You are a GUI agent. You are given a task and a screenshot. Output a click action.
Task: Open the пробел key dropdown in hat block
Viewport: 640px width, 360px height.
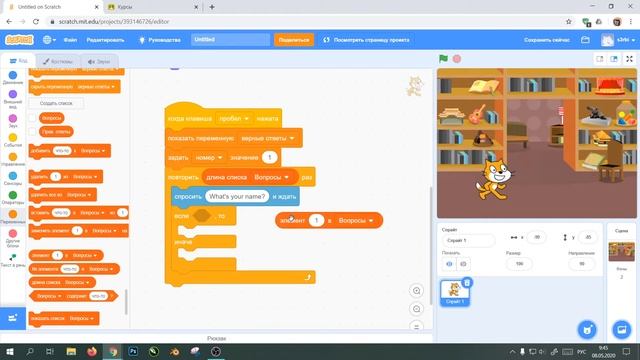[x=234, y=118]
